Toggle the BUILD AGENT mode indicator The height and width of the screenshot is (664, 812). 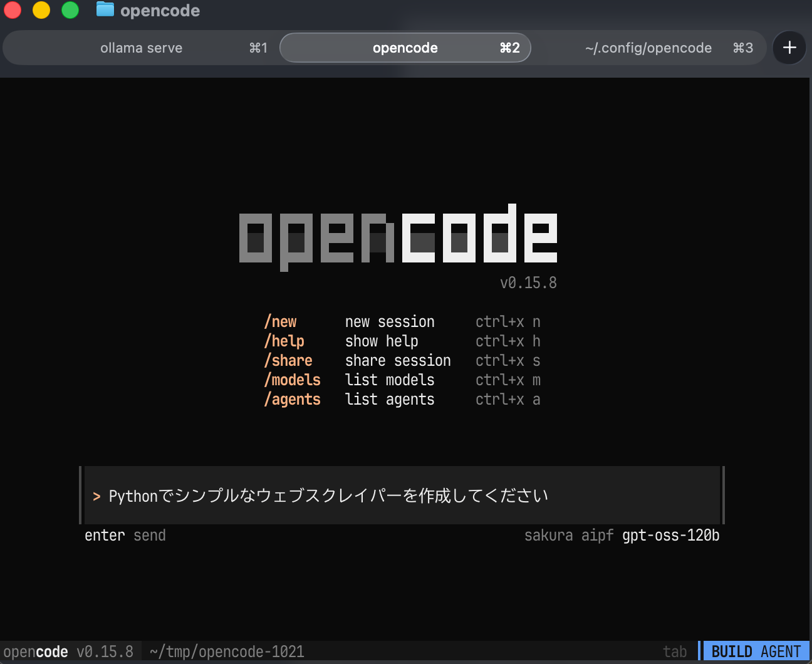pos(756,651)
